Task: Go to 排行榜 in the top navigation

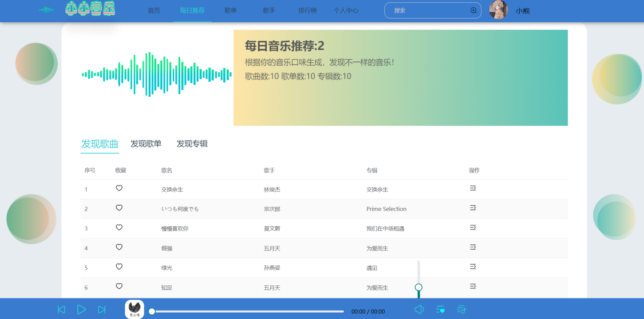Action: [307, 10]
